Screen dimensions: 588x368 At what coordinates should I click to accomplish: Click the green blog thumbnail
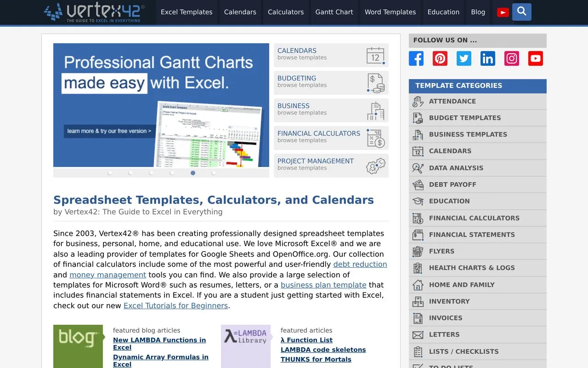click(x=78, y=346)
